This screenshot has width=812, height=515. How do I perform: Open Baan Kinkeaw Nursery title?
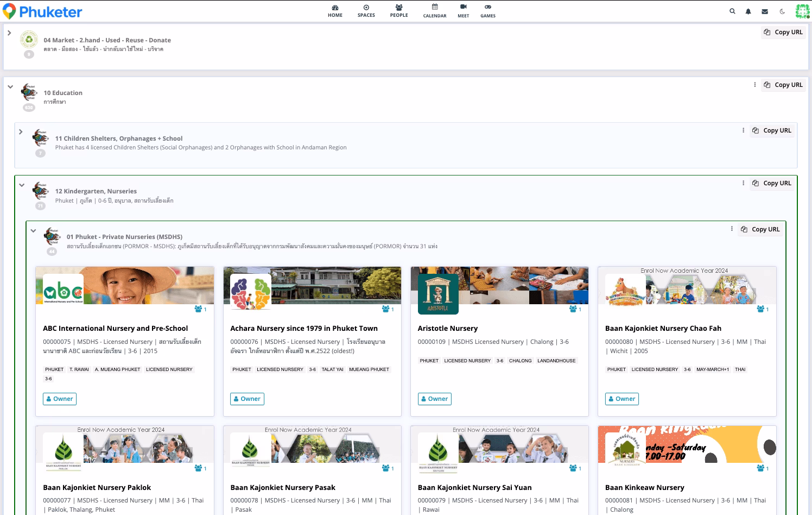645,487
